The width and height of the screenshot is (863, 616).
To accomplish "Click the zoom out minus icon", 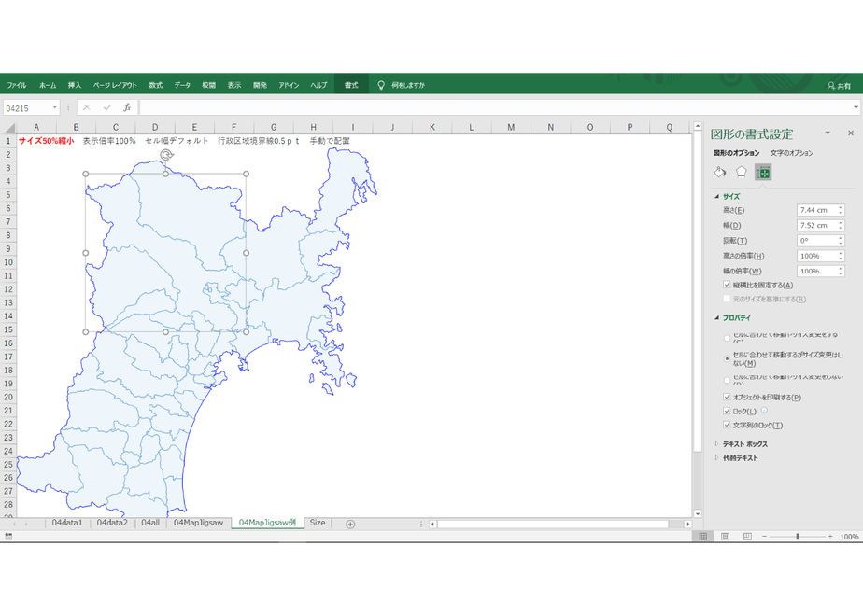I will pos(764,537).
